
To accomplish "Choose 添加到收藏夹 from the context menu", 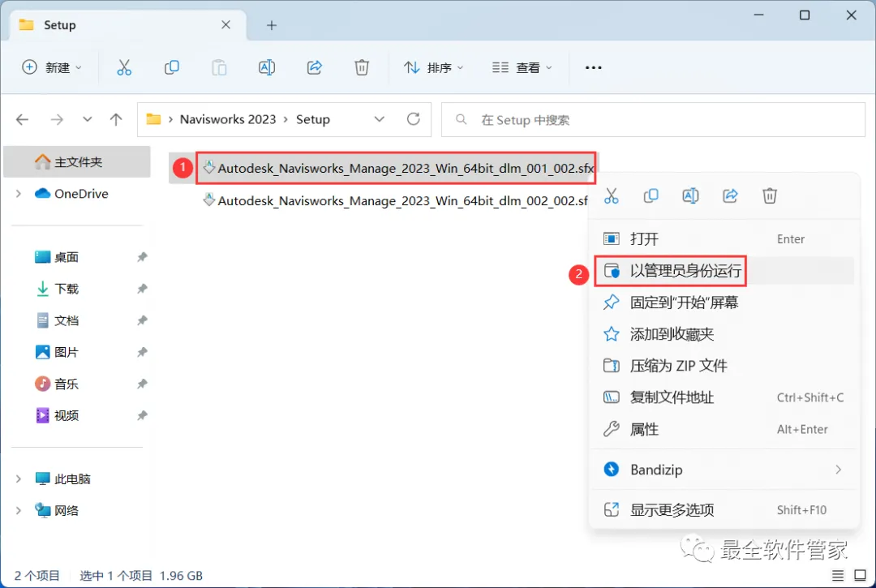I will coord(724,334).
